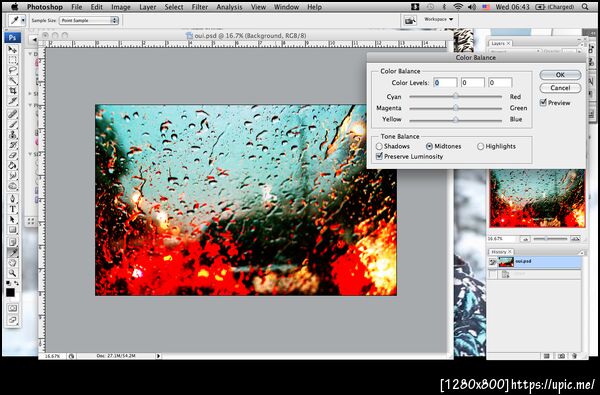Select the Midtones tone option
600x395 pixels.
click(429, 146)
